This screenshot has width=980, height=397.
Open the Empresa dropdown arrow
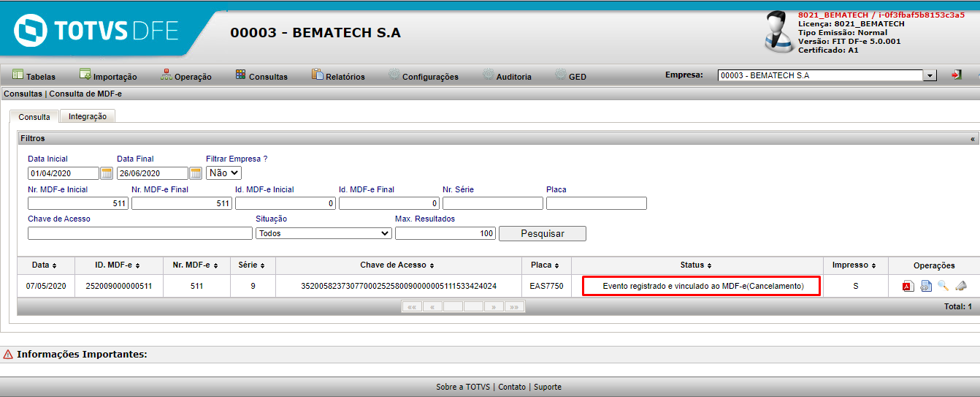tap(930, 75)
